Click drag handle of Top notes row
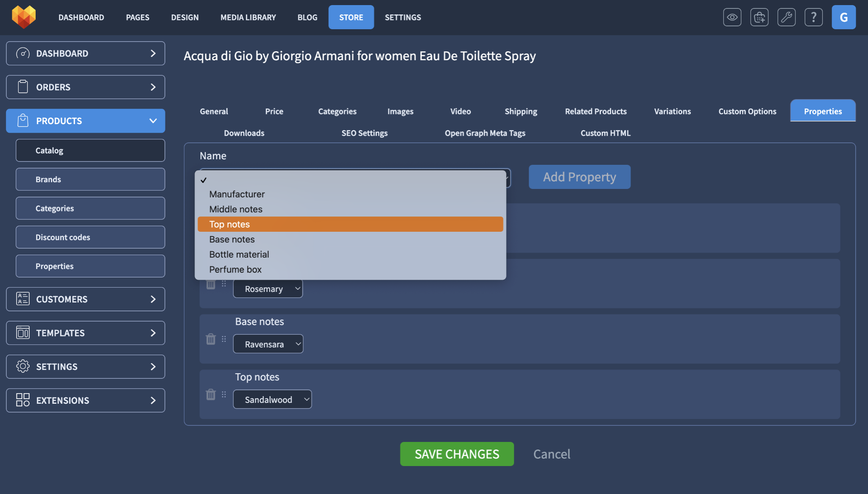Image resolution: width=868 pixels, height=494 pixels. click(x=224, y=394)
